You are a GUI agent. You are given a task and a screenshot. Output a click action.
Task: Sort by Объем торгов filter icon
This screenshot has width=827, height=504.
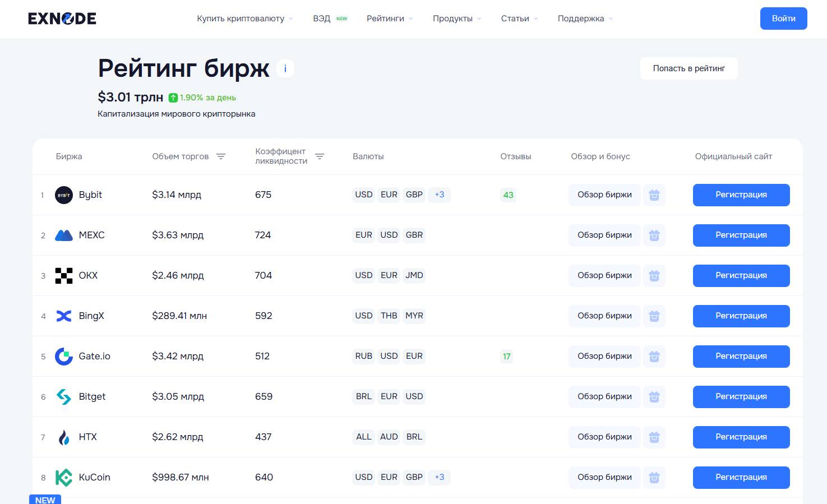point(221,156)
